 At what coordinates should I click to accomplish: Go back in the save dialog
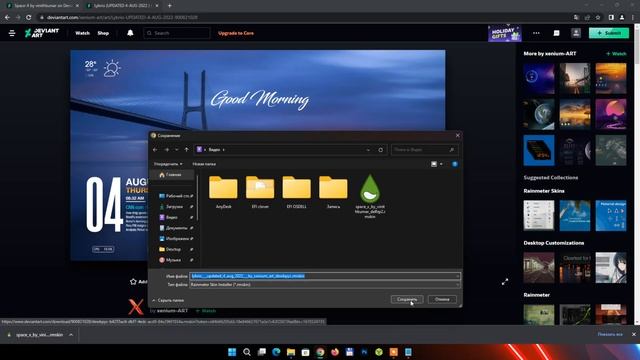click(155, 150)
